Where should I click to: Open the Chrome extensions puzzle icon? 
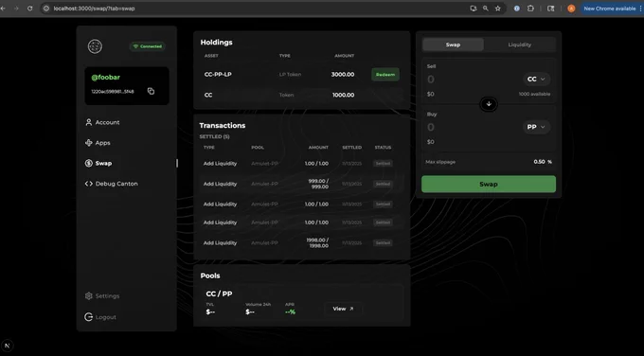pyautogui.click(x=530, y=9)
